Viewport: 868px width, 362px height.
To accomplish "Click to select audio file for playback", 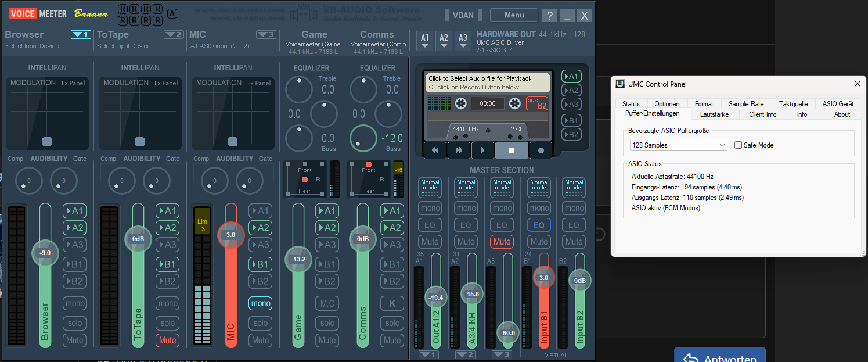I will tap(488, 83).
